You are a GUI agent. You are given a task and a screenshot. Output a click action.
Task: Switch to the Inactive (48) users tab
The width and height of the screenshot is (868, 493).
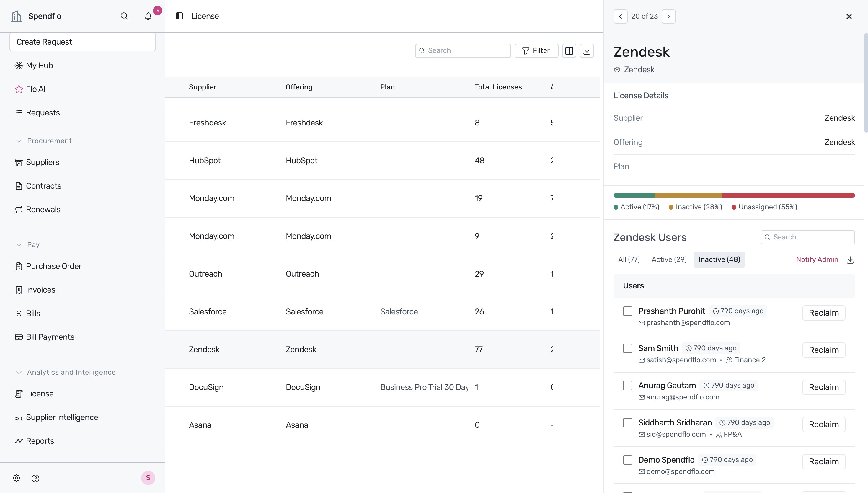(719, 260)
